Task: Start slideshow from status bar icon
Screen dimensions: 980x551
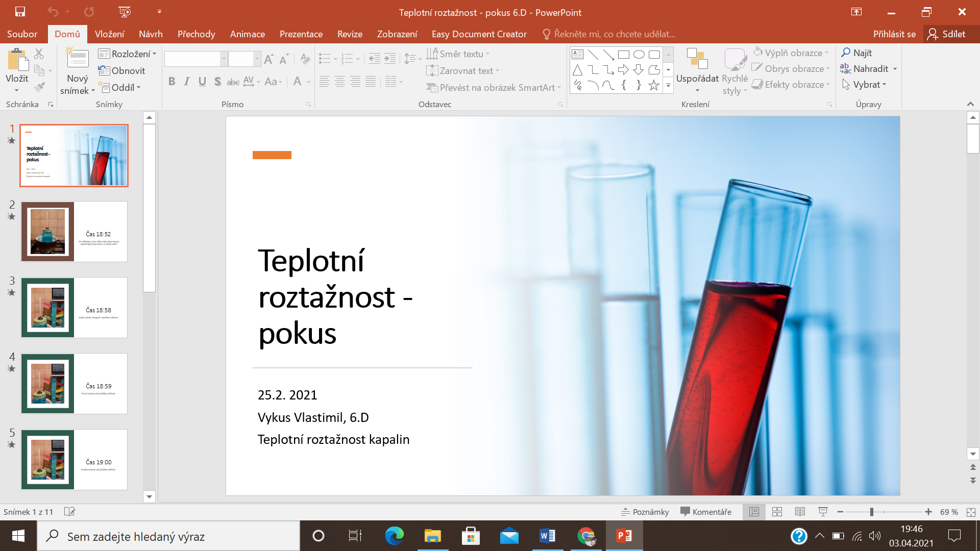Action: (823, 512)
